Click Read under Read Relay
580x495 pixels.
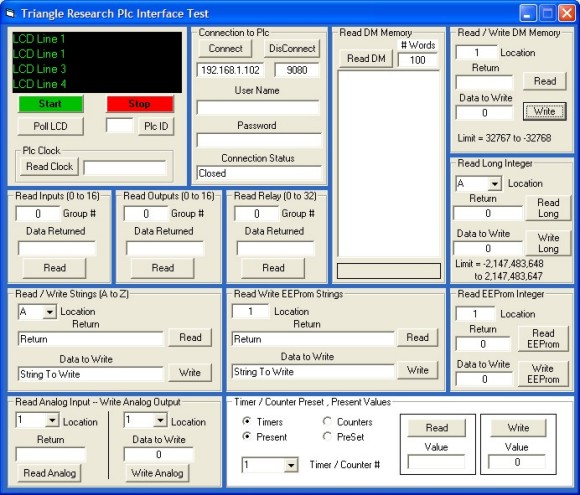pos(273,268)
